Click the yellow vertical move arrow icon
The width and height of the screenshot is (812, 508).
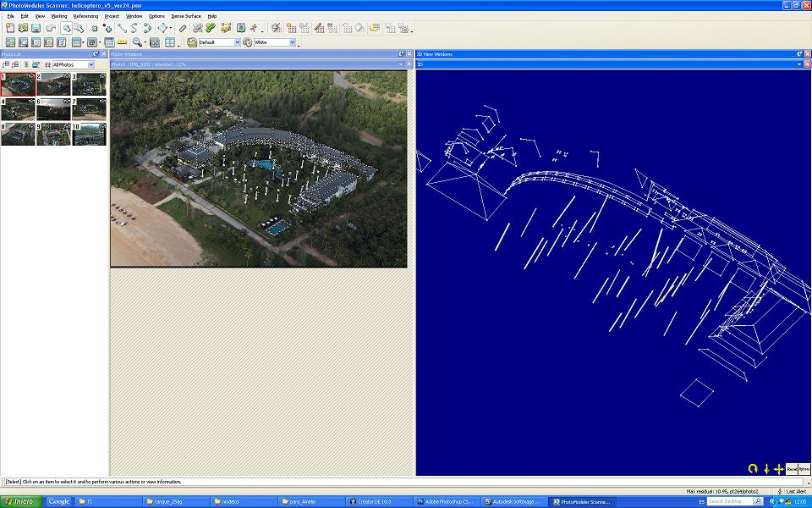pyautogui.click(x=766, y=468)
